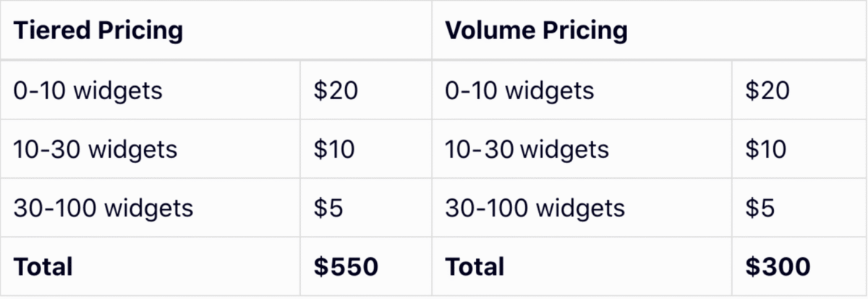Click the Tiered Pricing header cell
Viewport: 868px width, 299px height.
[x=98, y=31]
